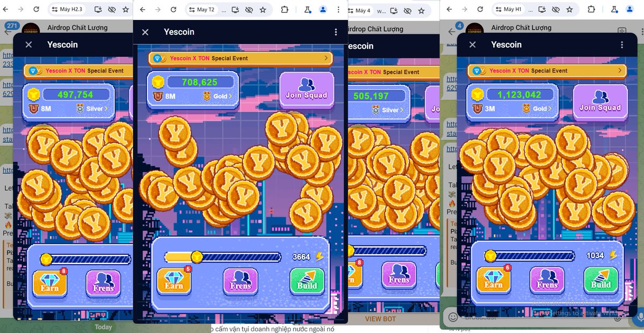Click crossed-eye icon in Máy T2 address bar
The height and width of the screenshot is (333, 644).
tap(249, 10)
